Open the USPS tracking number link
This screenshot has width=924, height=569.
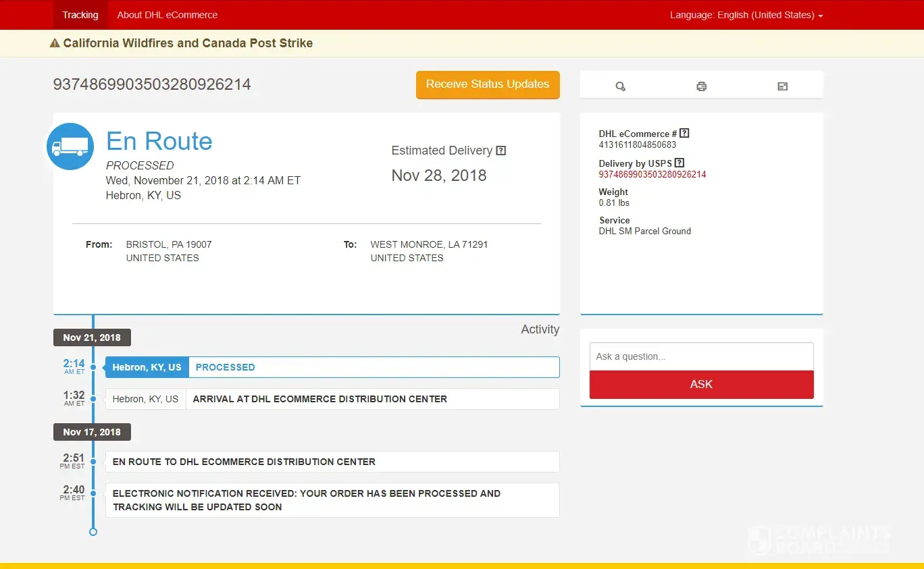pyautogui.click(x=652, y=174)
